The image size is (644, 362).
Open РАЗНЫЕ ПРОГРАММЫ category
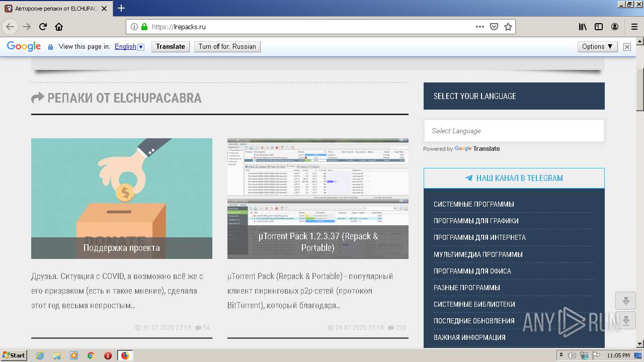467,288
